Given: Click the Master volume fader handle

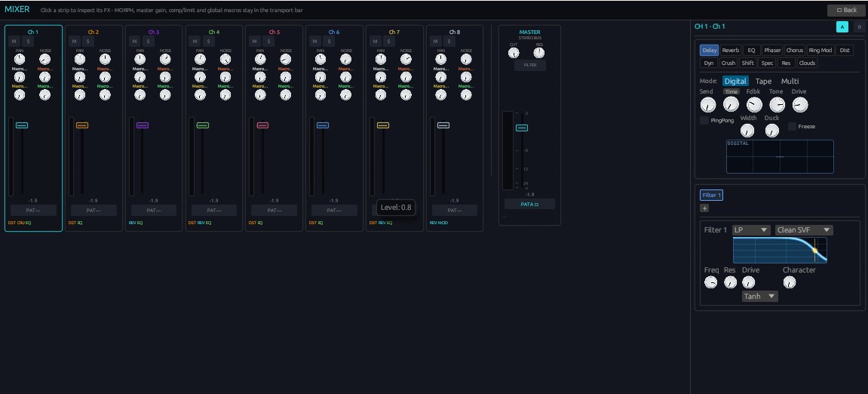Looking at the screenshot, I should coord(522,128).
